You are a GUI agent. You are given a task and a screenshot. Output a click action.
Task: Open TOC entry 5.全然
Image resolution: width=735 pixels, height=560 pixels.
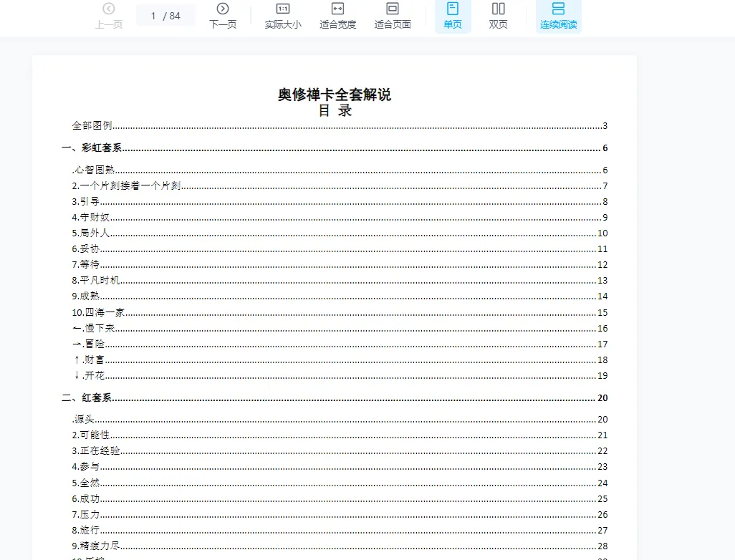tap(340, 483)
